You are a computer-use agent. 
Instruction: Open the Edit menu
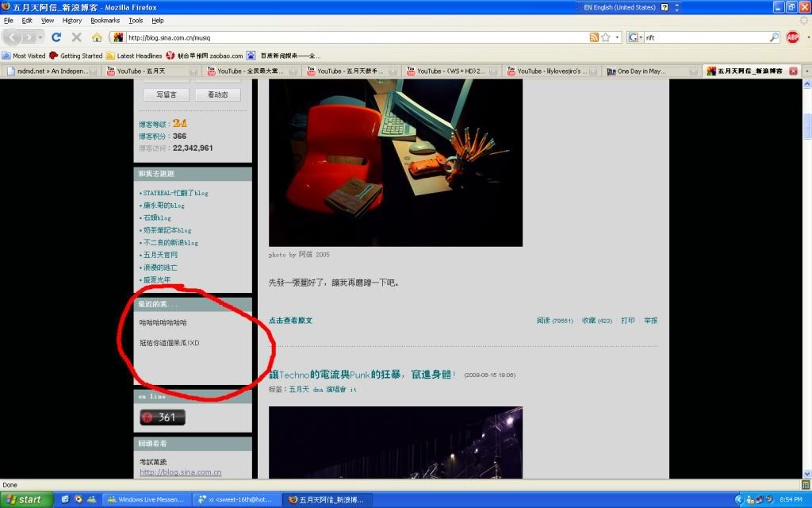(27, 21)
